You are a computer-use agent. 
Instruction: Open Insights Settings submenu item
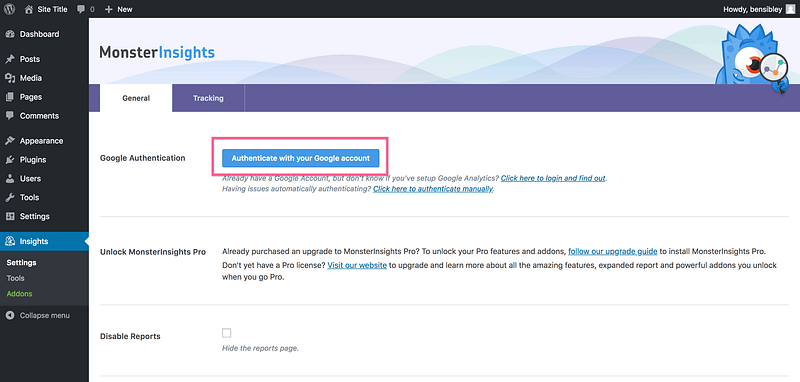click(21, 263)
